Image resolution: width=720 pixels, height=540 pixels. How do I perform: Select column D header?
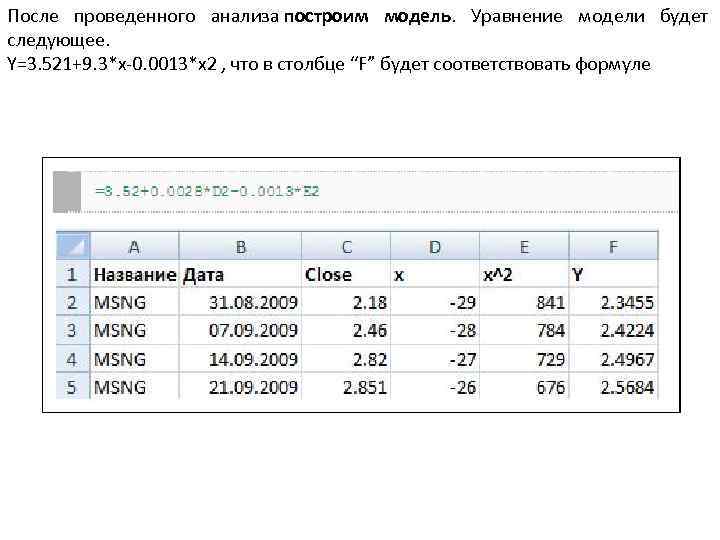[435, 247]
